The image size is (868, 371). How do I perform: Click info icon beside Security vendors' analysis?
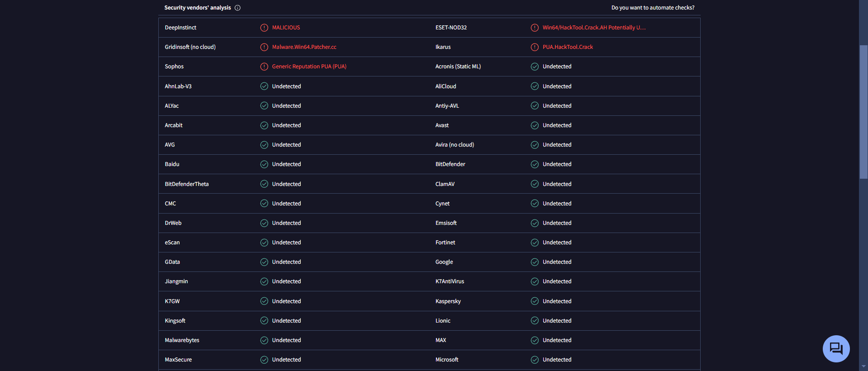point(237,8)
